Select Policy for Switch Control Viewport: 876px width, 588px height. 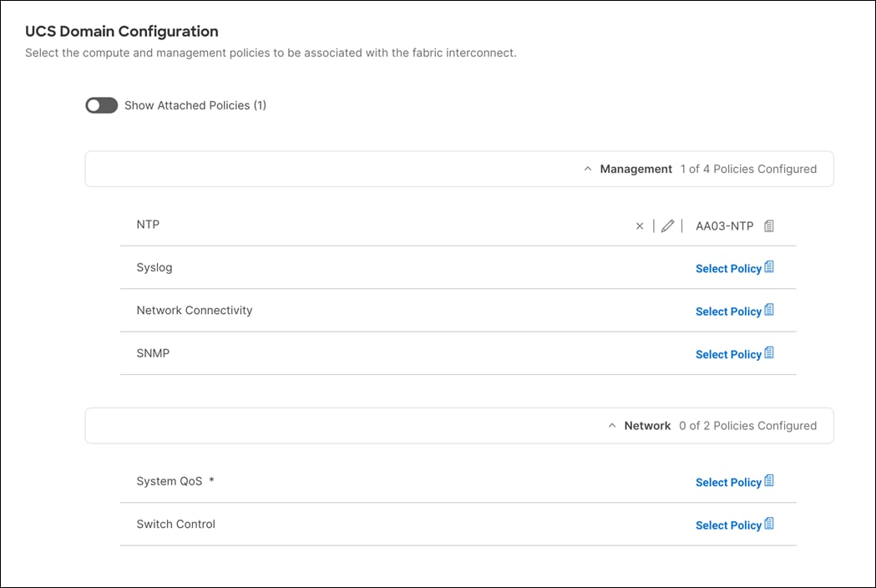pos(728,525)
